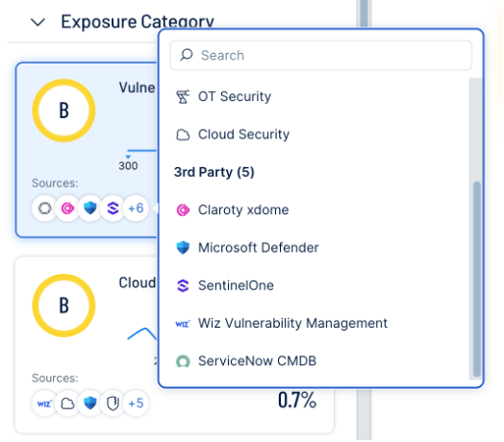Open the +5 more sources badge
The width and height of the screenshot is (504, 442).
[136, 404]
